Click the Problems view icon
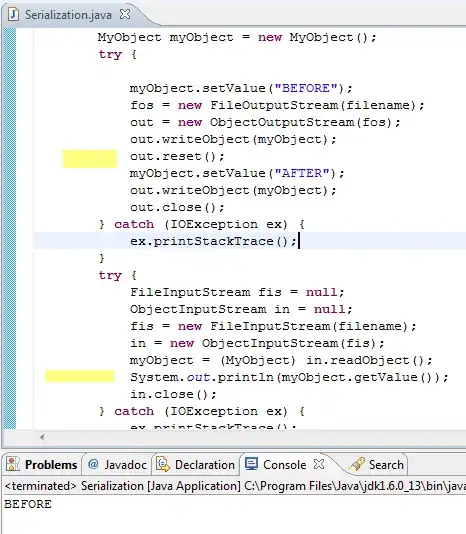This screenshot has width=466, height=534. (13, 464)
